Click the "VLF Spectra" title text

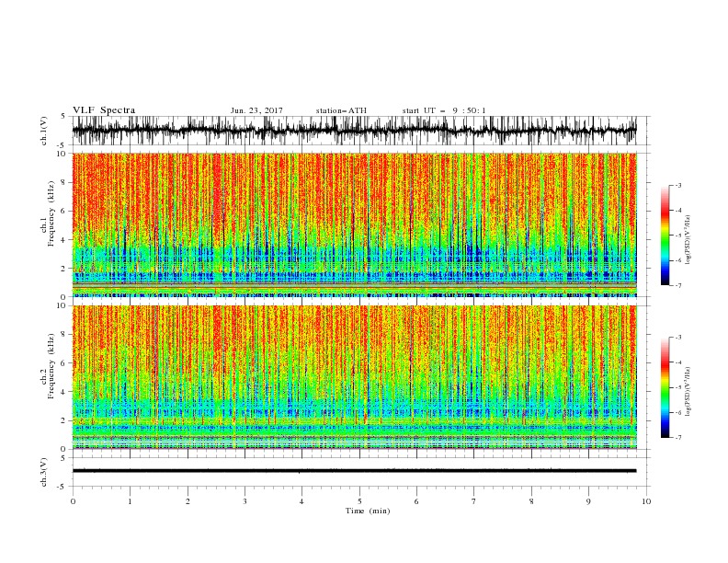(104, 110)
